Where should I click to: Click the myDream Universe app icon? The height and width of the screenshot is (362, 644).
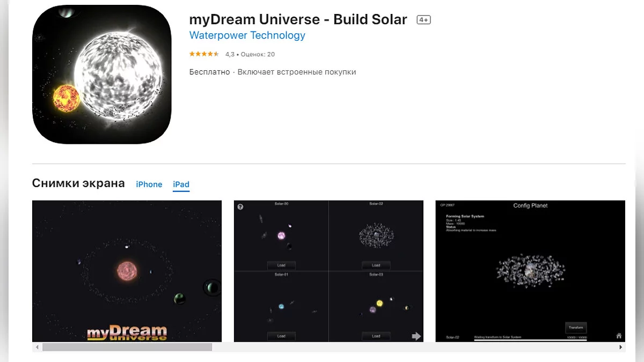click(x=102, y=74)
